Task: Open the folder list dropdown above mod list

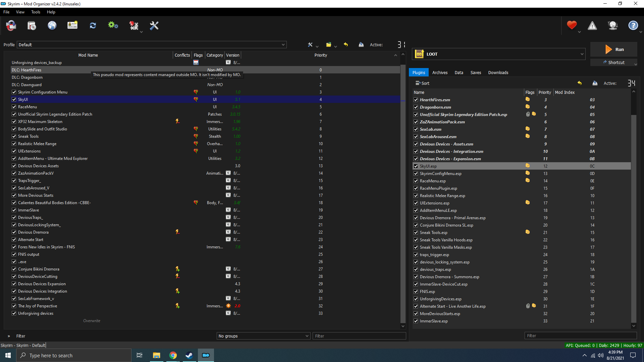Action: coord(330,45)
